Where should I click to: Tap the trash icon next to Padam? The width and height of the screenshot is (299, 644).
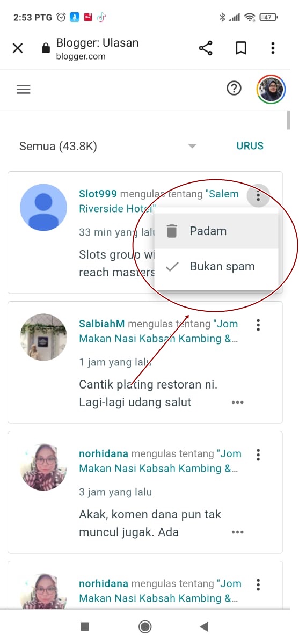tap(172, 231)
